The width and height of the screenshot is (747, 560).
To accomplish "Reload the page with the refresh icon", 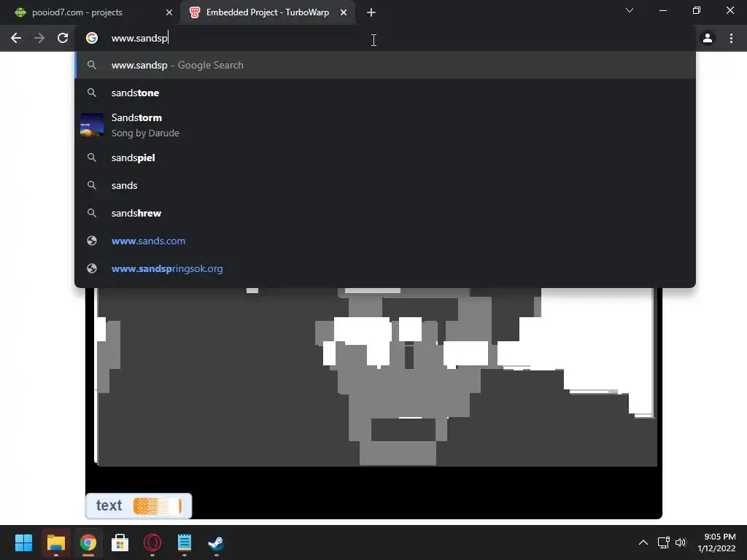I will (63, 38).
